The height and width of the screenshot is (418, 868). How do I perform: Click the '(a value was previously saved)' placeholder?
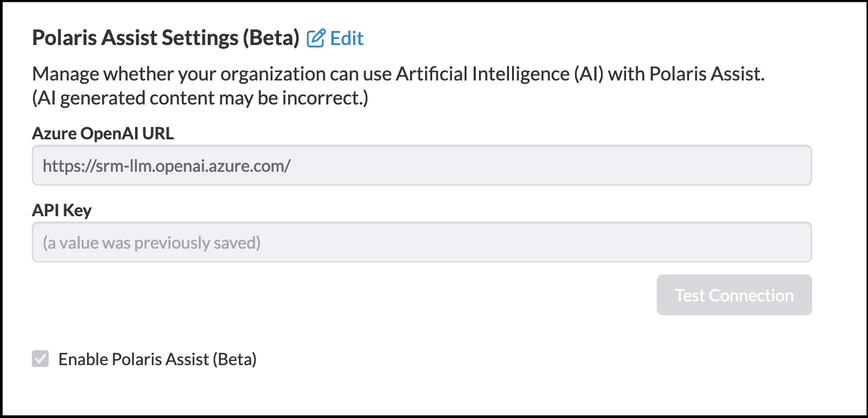point(152,243)
